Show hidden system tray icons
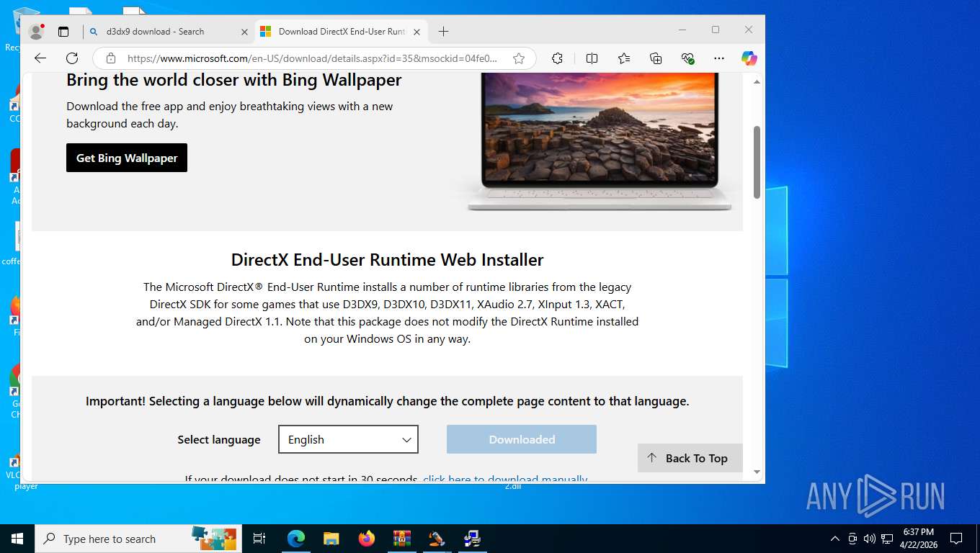 tap(835, 539)
